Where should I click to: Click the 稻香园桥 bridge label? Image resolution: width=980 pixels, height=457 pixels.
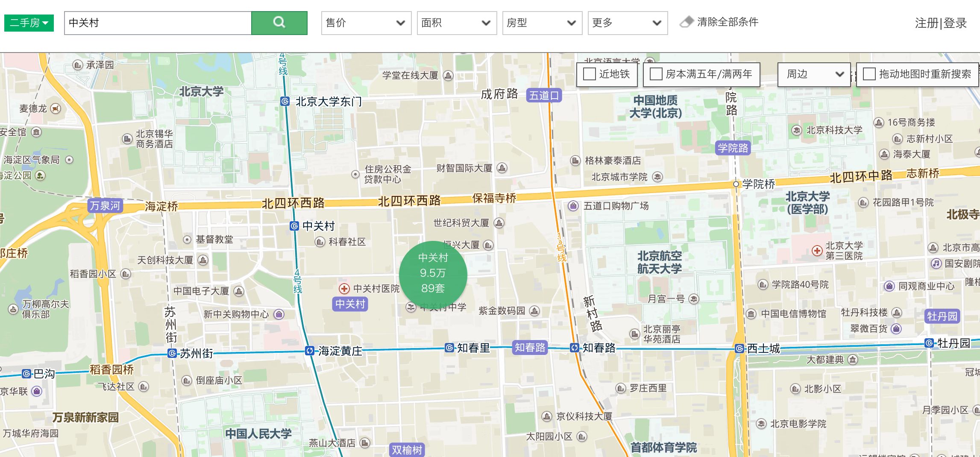(111, 369)
